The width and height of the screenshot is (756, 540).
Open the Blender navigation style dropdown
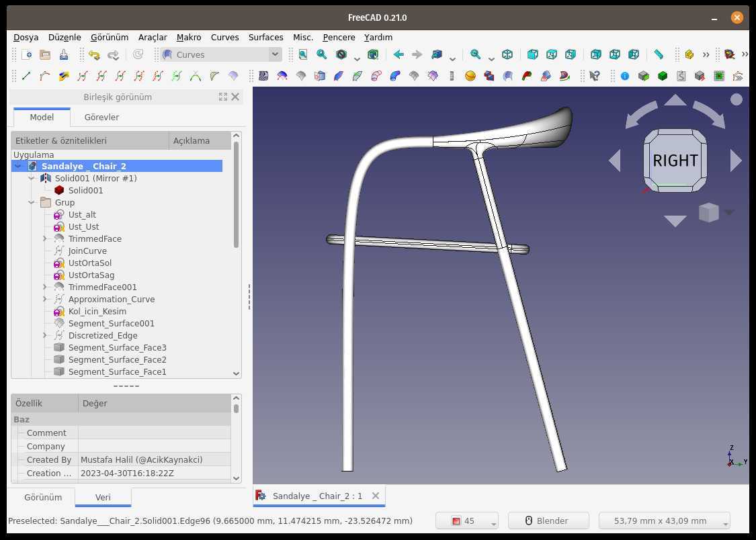coord(548,521)
